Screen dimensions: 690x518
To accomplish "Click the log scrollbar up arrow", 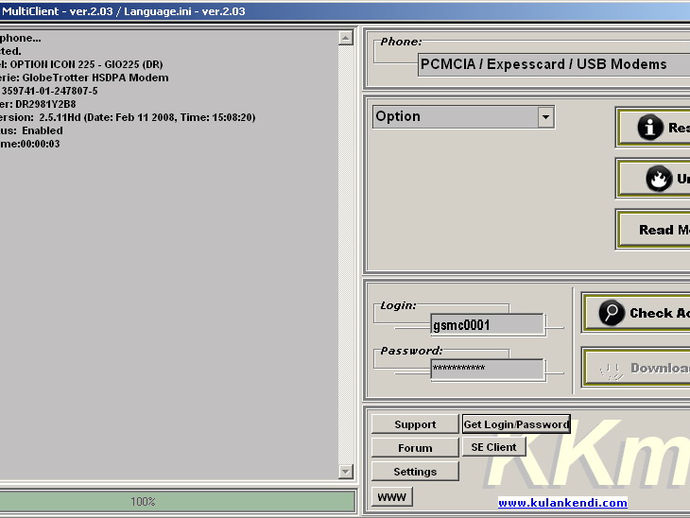I will pos(345,38).
